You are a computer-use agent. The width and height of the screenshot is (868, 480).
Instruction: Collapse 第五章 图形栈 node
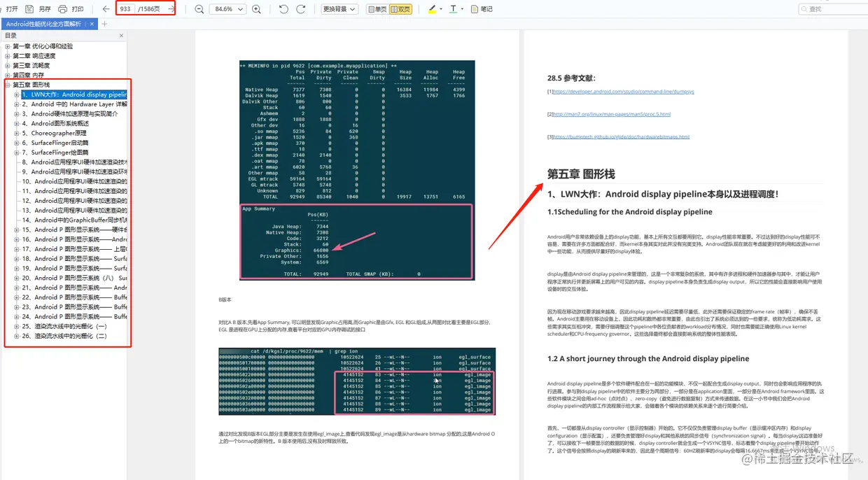click(8, 85)
